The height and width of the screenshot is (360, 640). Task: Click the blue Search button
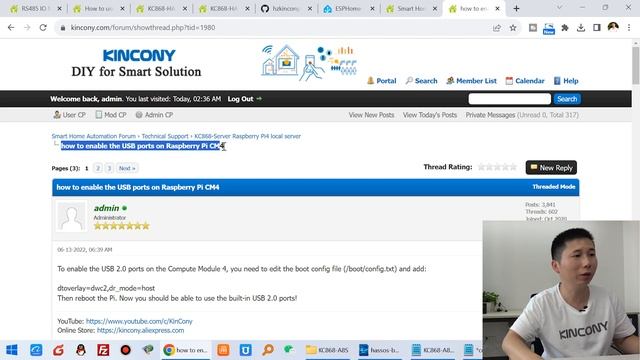pyautogui.click(x=567, y=99)
